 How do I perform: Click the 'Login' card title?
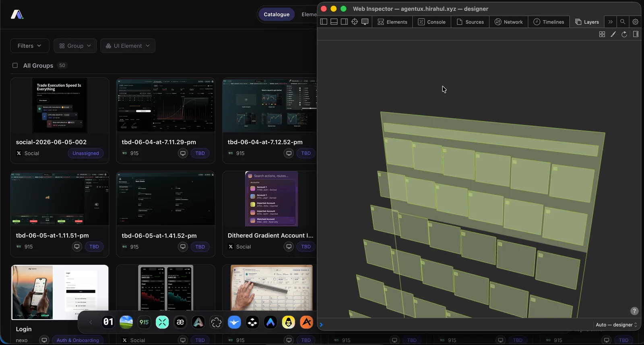click(x=24, y=329)
